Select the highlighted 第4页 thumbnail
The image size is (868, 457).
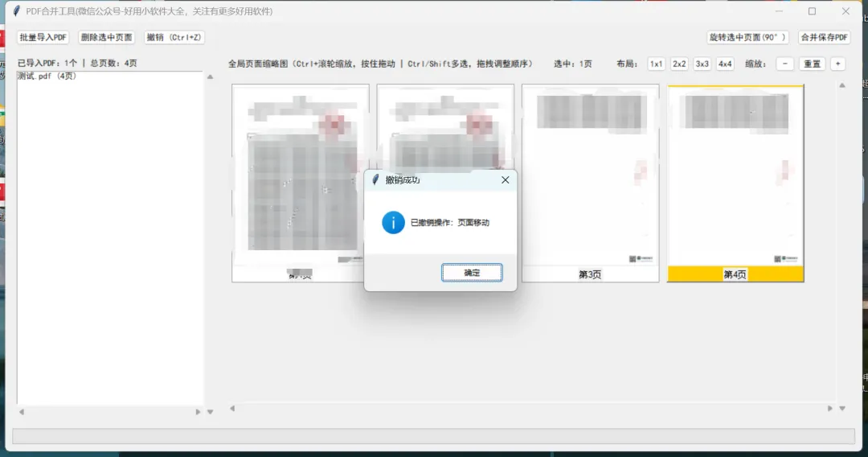click(x=735, y=183)
